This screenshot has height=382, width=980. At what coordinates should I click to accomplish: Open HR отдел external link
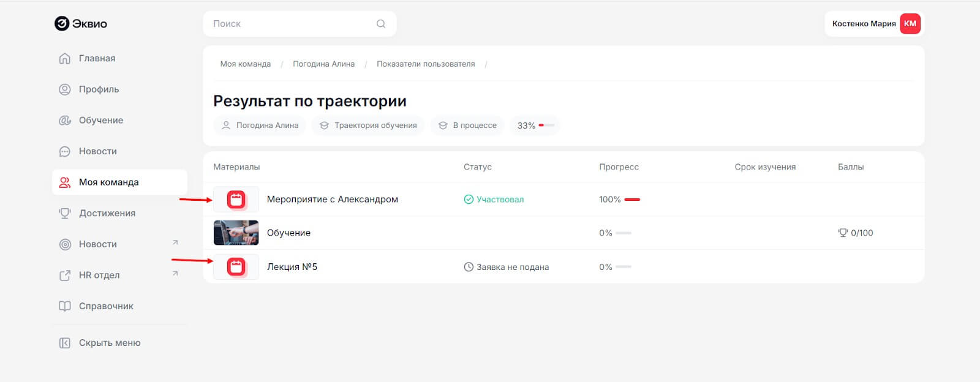119,275
